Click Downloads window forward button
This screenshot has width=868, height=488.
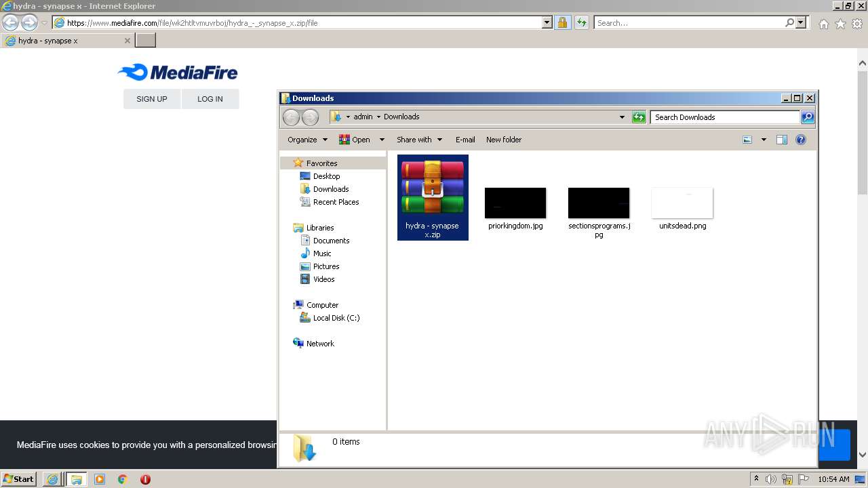point(310,117)
